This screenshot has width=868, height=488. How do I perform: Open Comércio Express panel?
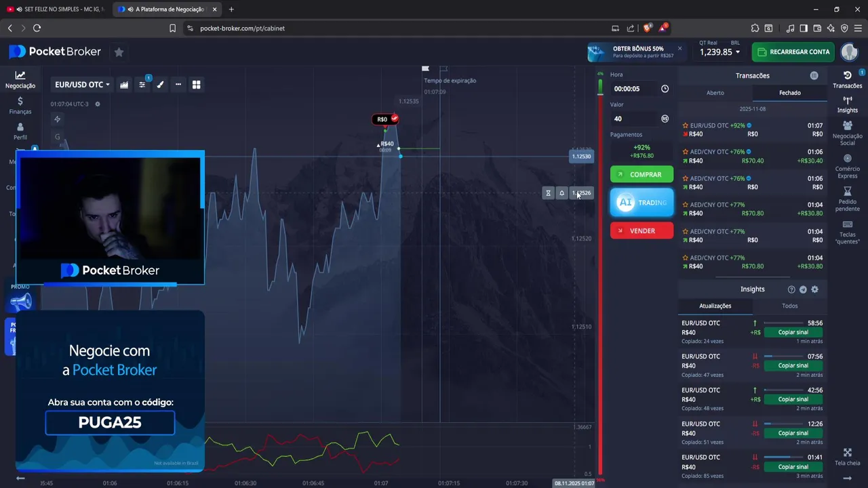tap(848, 167)
